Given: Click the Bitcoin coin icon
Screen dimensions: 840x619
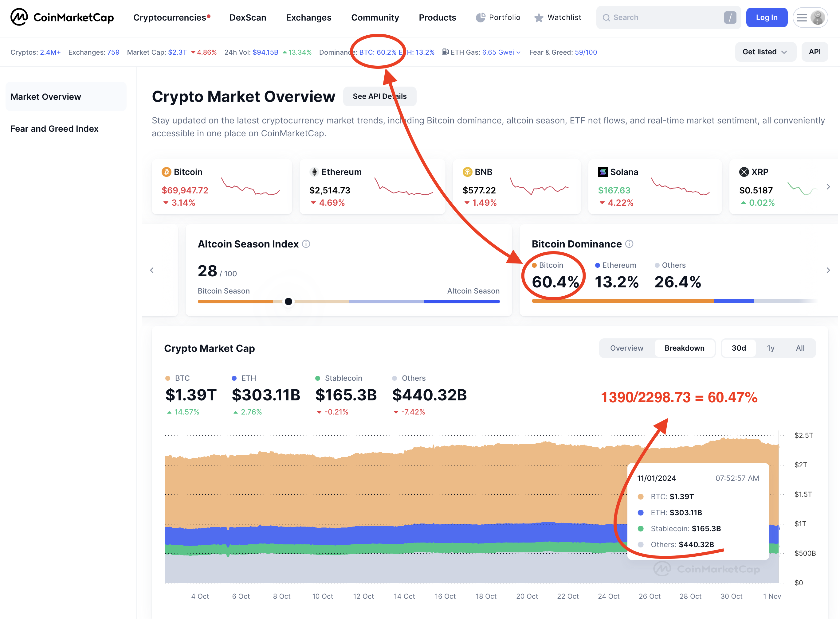Looking at the screenshot, I should coord(166,172).
